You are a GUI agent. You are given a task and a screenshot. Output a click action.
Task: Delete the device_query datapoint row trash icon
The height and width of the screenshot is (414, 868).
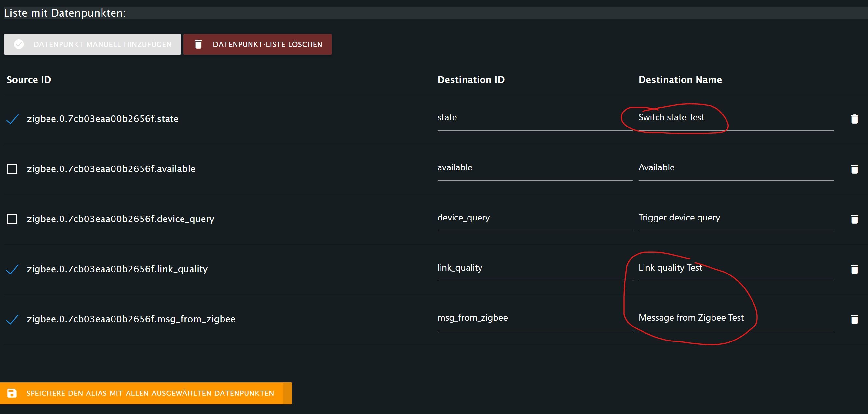point(854,219)
